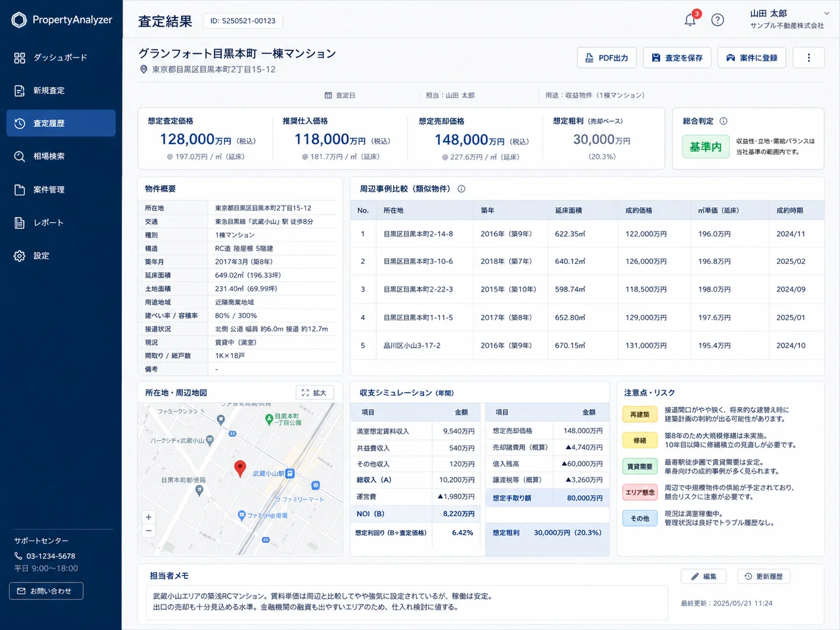Image resolution: width=840 pixels, height=630 pixels.
Task: Click the 査定を保存 button
Action: click(677, 57)
